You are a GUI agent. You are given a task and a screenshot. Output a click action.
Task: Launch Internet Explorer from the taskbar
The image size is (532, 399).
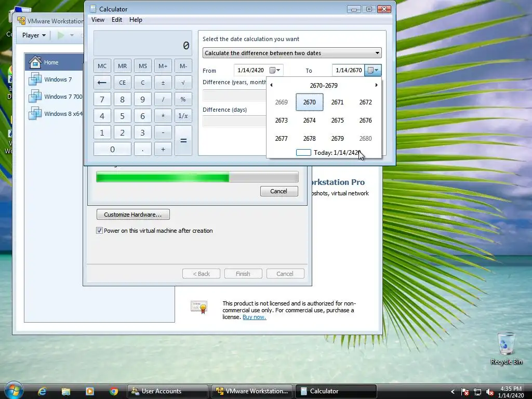[42, 391]
